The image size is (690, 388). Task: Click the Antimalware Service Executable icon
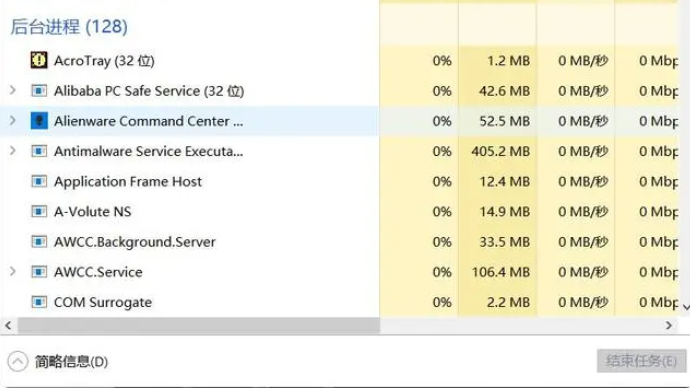tap(39, 151)
